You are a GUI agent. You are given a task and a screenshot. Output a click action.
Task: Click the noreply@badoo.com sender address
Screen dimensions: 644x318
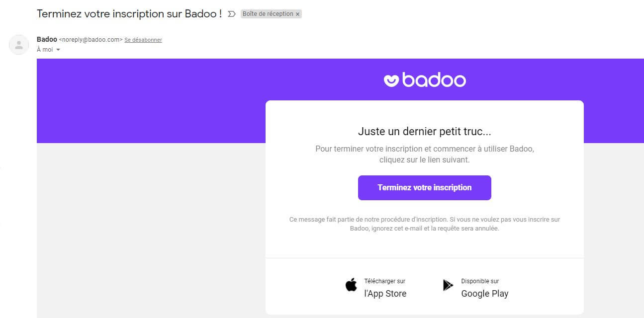click(x=91, y=40)
